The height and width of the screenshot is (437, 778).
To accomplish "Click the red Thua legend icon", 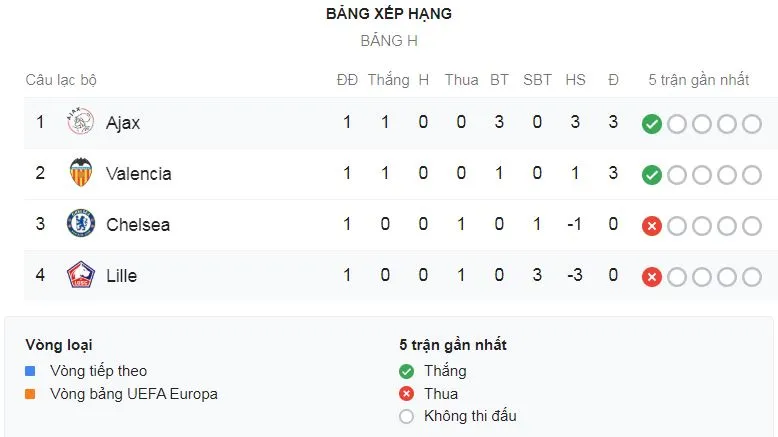I will tap(406, 394).
